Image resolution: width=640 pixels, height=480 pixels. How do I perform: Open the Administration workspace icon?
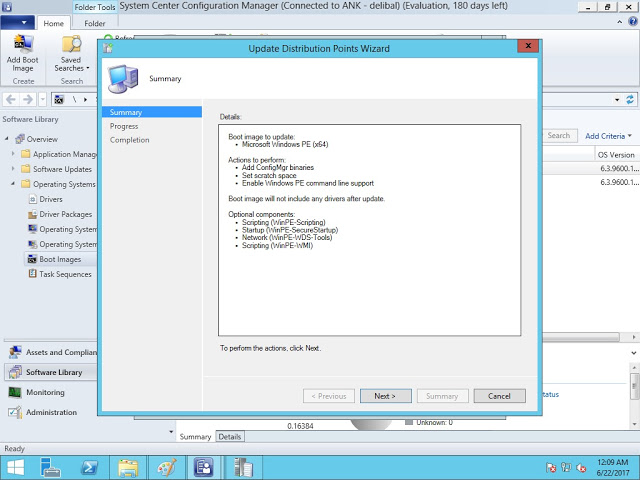(x=15, y=412)
